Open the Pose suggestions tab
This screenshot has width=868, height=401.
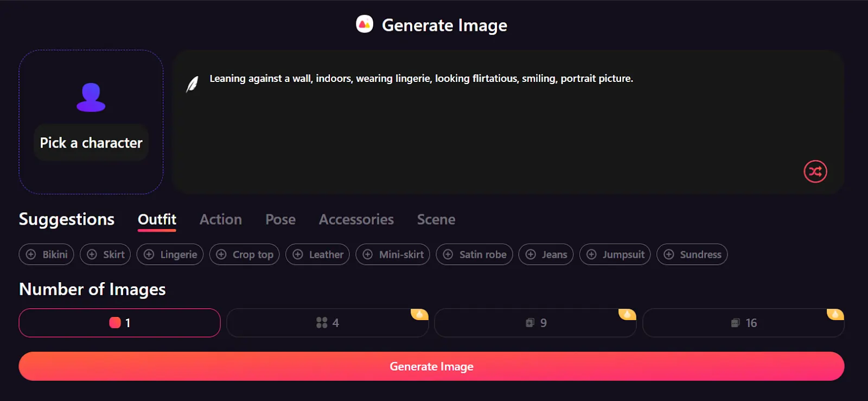[280, 220]
